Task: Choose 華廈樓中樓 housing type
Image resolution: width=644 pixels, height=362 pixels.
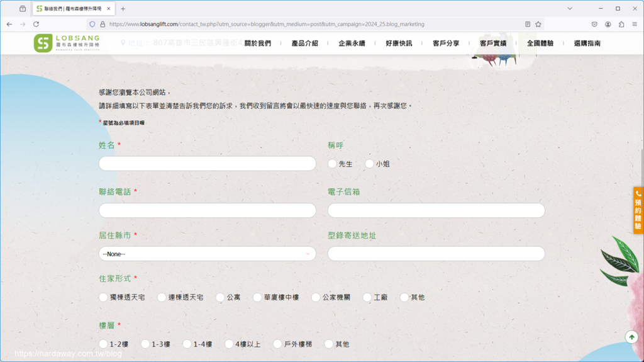Action: pos(257,297)
